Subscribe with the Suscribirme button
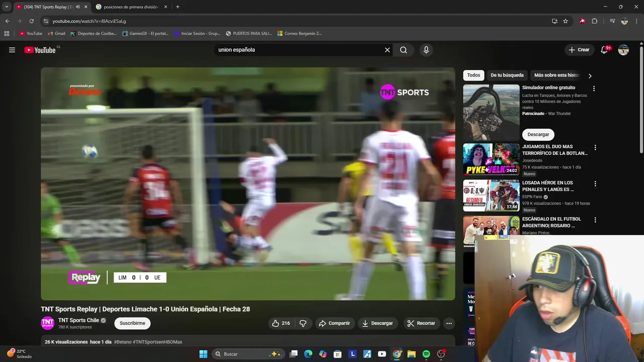 (132, 323)
